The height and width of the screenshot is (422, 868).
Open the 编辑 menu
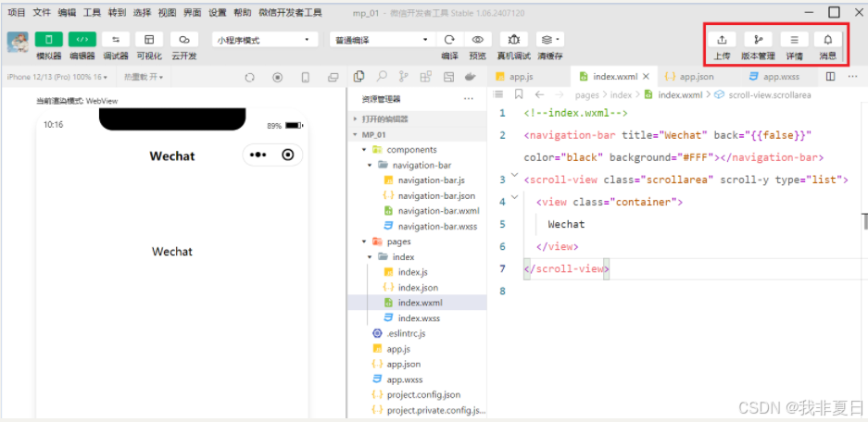67,12
